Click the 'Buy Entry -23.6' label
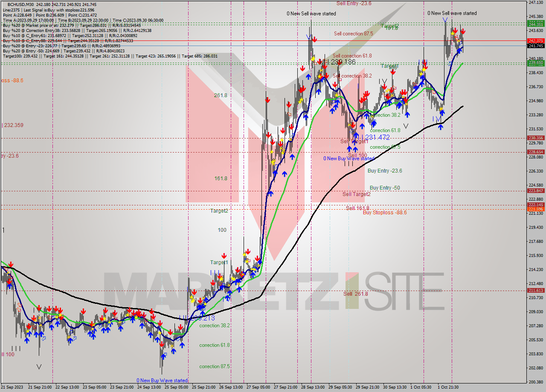Screen dimensions: 546x392 (385, 171)
